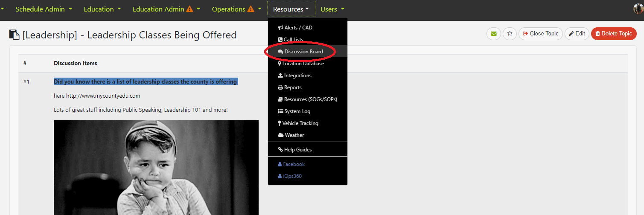
Task: View the System Log
Action: [x=308, y=111]
